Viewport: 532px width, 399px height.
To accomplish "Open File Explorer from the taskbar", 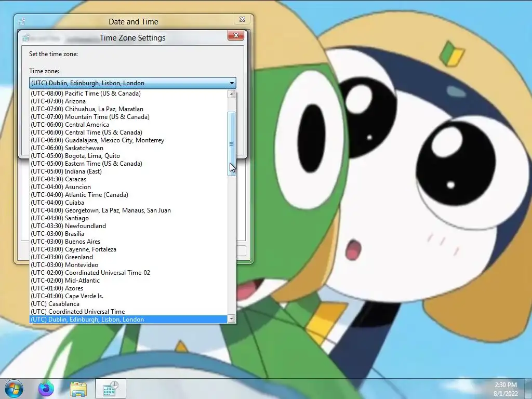I will (x=78, y=389).
